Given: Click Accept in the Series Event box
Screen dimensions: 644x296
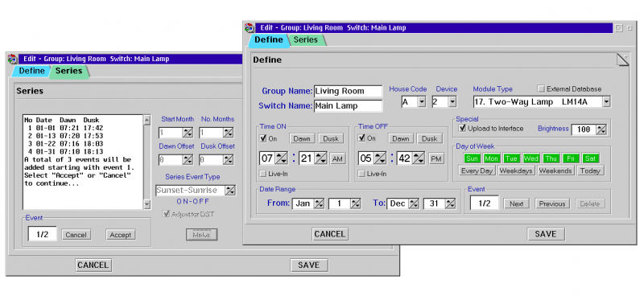Looking at the screenshot, I should (x=120, y=235).
